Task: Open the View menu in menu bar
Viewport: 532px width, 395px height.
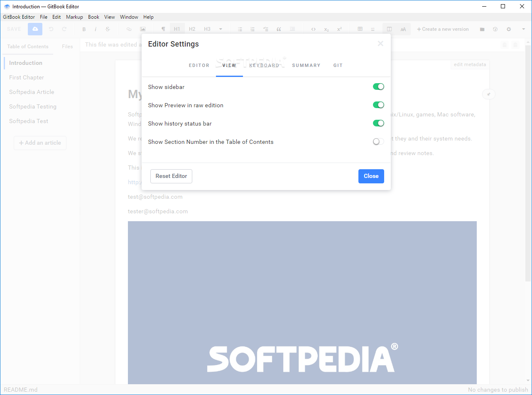Action: pos(110,17)
